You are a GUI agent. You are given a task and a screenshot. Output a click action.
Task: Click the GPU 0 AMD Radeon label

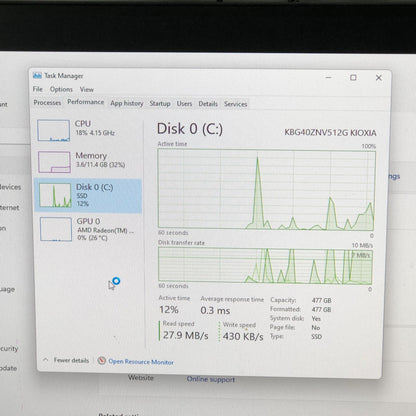click(x=105, y=229)
